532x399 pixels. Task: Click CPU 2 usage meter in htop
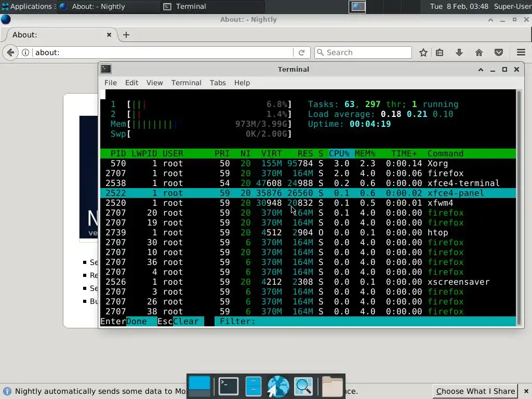click(x=201, y=114)
